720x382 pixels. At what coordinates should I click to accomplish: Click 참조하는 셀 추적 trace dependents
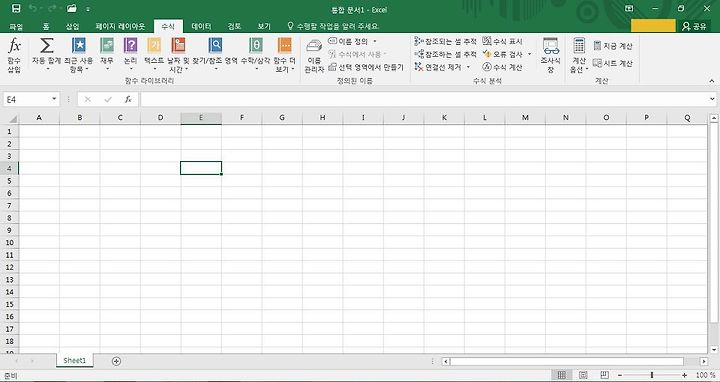click(445, 54)
